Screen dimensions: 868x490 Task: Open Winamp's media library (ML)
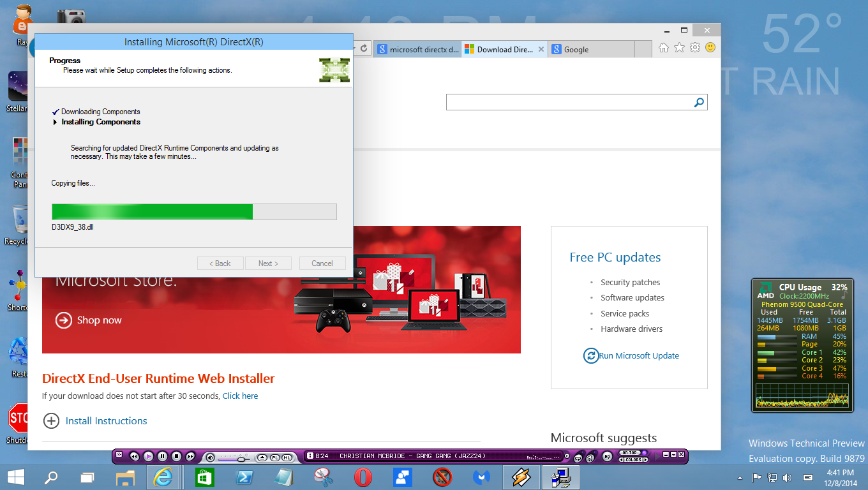[287, 457]
